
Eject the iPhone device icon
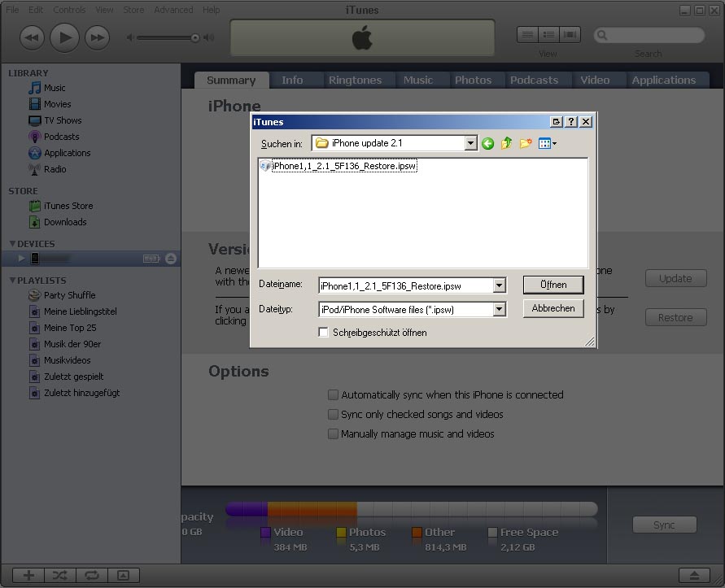pyautogui.click(x=171, y=259)
